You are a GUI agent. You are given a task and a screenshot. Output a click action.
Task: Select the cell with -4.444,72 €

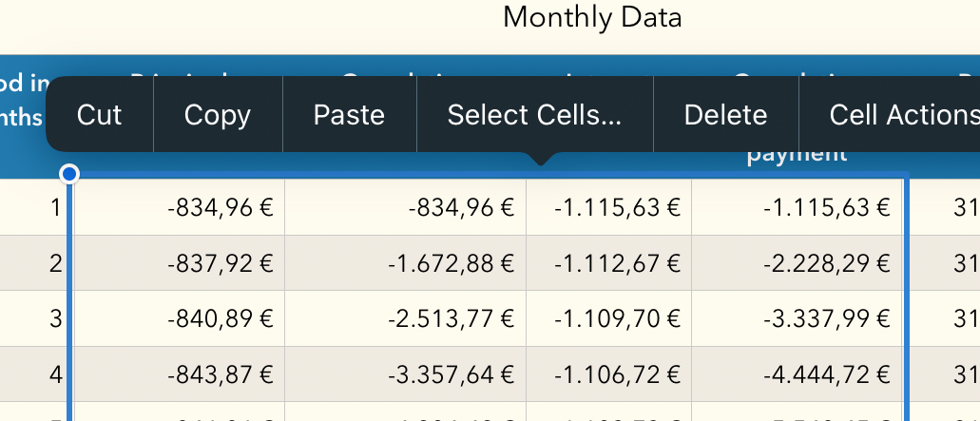(797, 374)
